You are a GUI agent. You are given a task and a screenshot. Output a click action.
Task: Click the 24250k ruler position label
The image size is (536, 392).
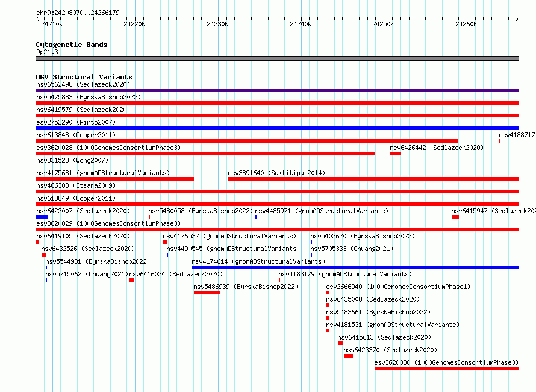(x=383, y=24)
